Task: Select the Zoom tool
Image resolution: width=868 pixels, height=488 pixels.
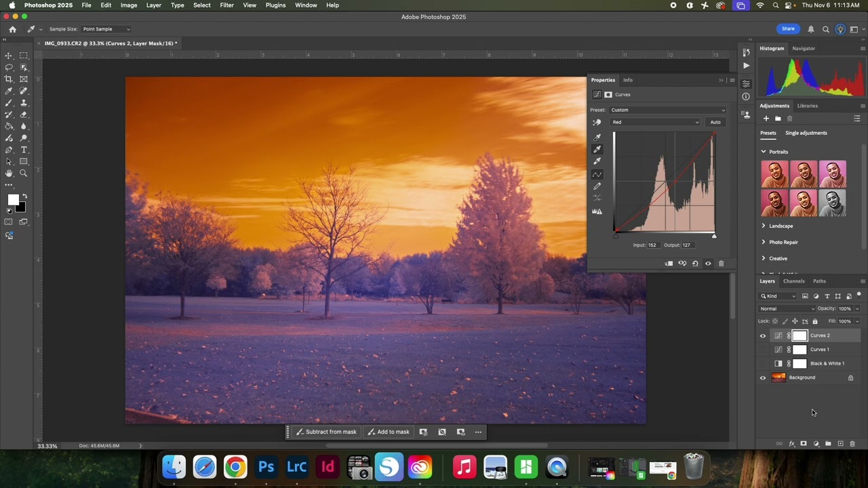Action: [24, 174]
